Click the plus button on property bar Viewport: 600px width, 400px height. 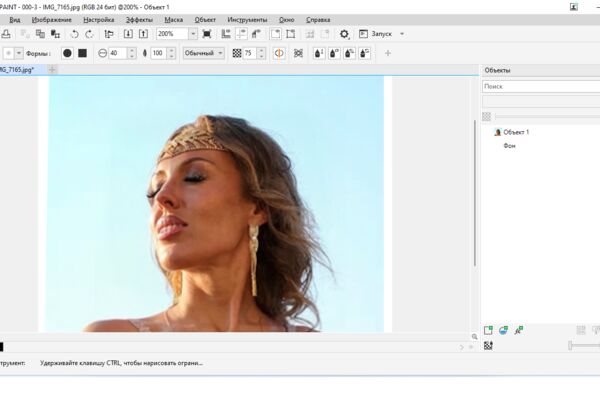point(388,53)
